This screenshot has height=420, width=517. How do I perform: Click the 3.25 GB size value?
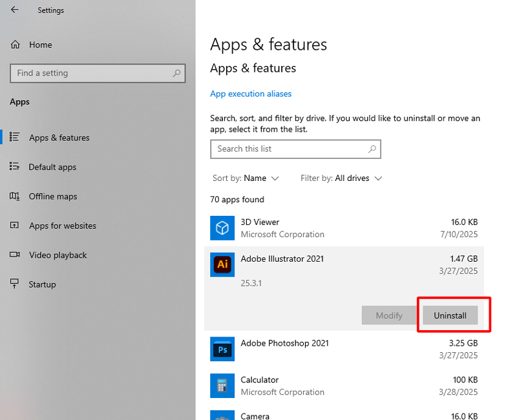click(x=463, y=343)
